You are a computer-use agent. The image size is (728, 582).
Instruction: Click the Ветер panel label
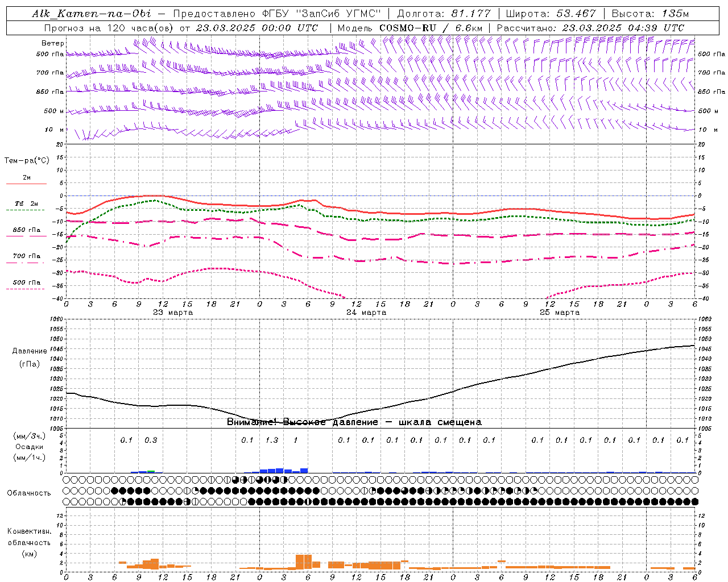[53, 43]
